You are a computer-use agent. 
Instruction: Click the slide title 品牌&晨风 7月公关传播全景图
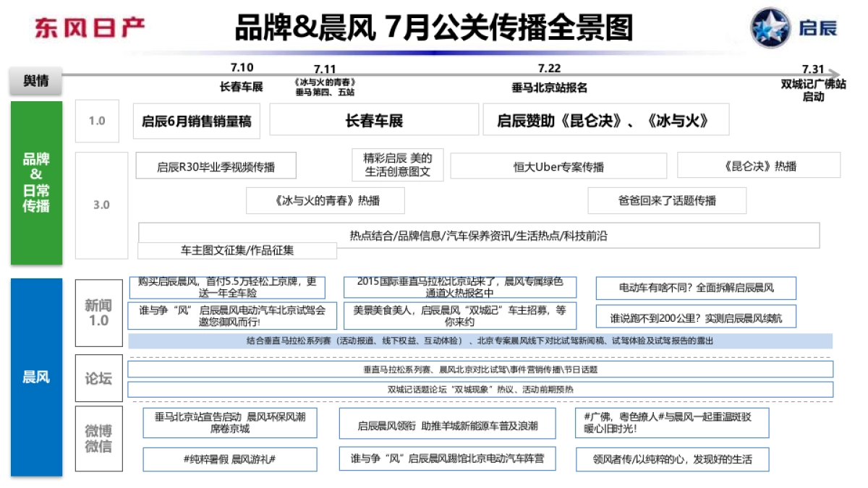pyautogui.click(x=434, y=26)
